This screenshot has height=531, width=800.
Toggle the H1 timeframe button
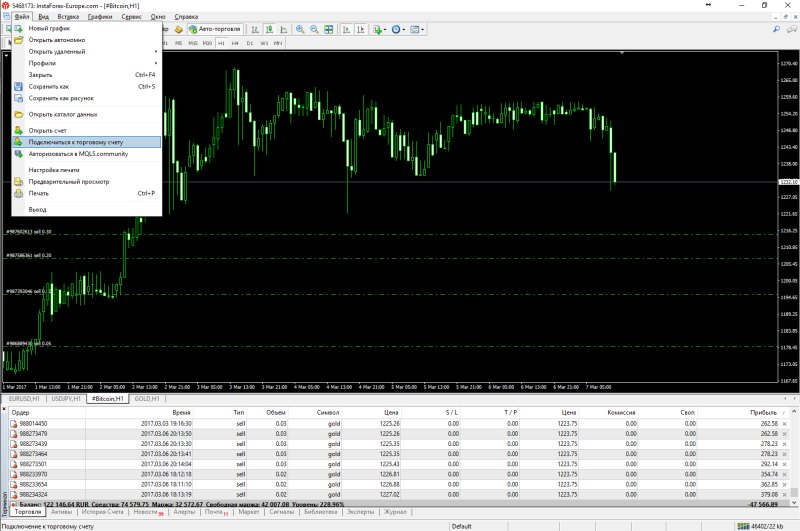coord(221,44)
